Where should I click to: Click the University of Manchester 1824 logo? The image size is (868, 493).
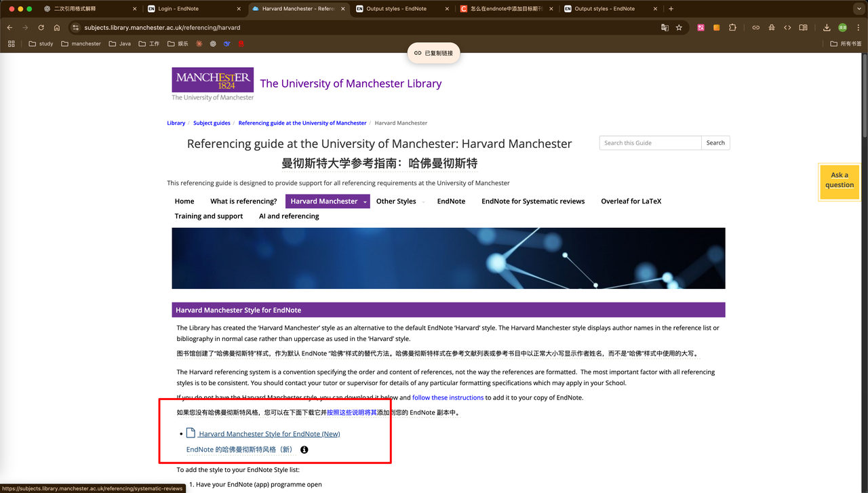[x=212, y=83]
